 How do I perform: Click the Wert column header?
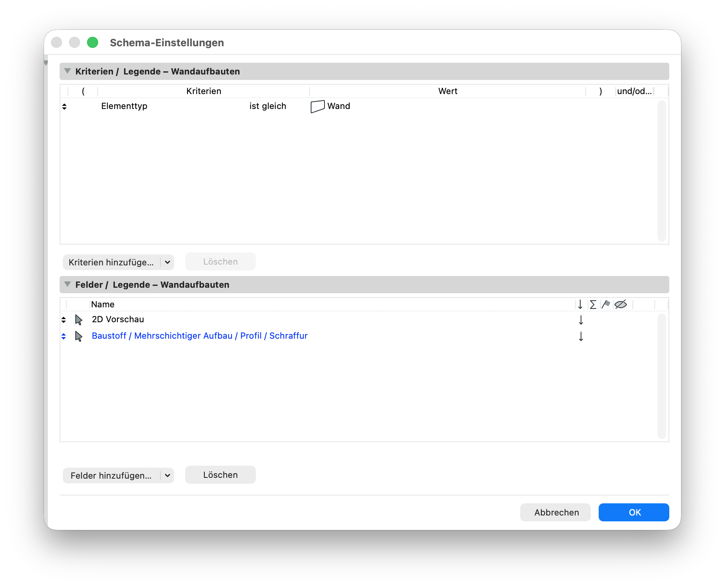(x=448, y=91)
